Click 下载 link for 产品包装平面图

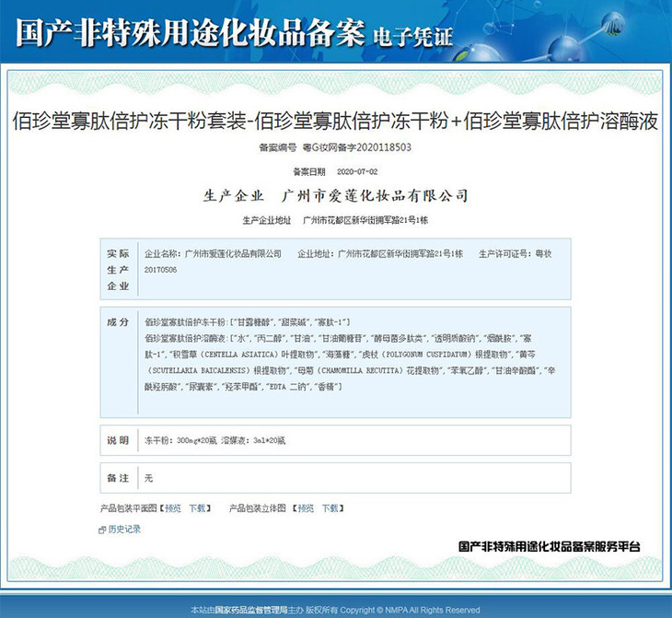(x=197, y=508)
